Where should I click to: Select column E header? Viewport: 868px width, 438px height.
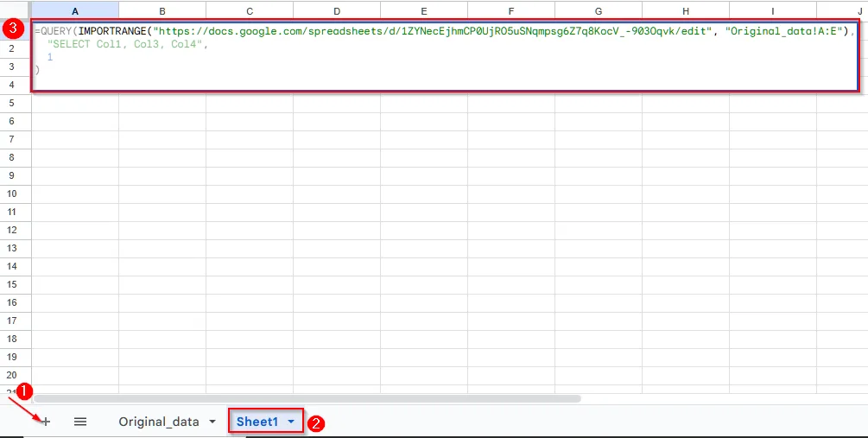tap(424, 10)
